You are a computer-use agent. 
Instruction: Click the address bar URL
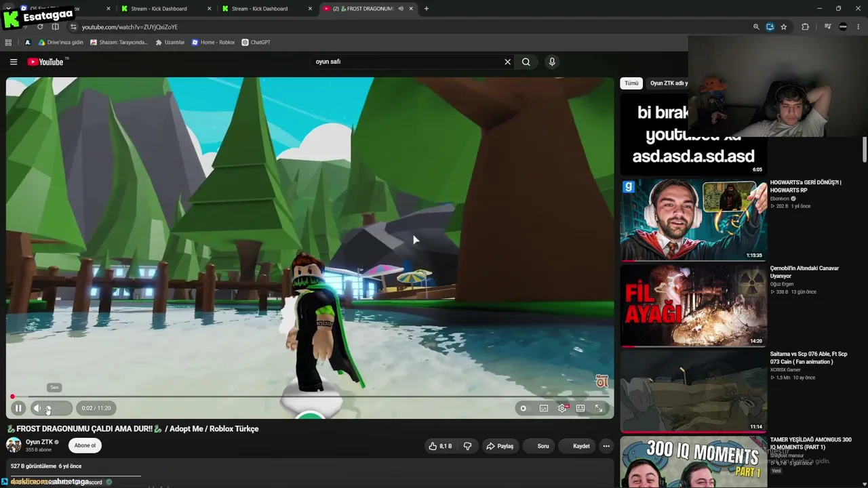click(130, 27)
